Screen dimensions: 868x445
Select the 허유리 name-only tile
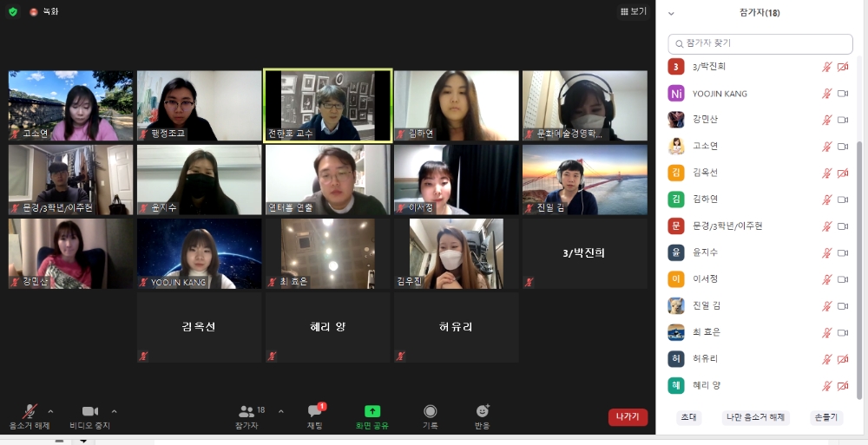[457, 328]
